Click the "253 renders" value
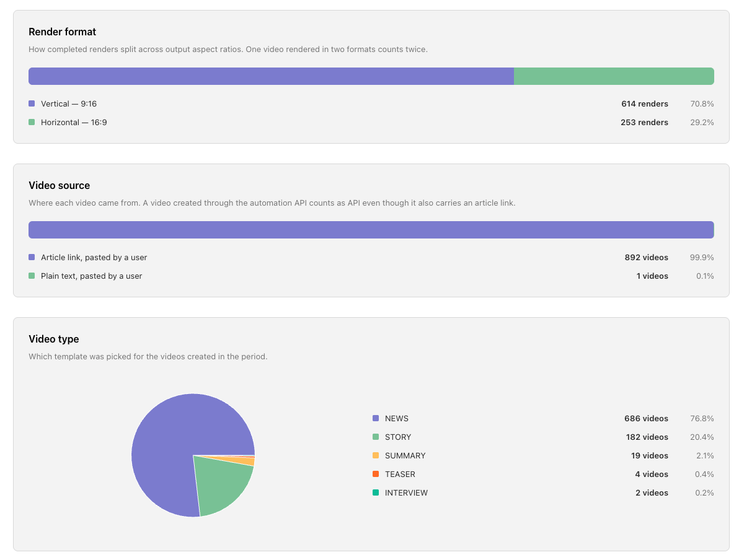This screenshot has height=560, width=739. (x=644, y=123)
